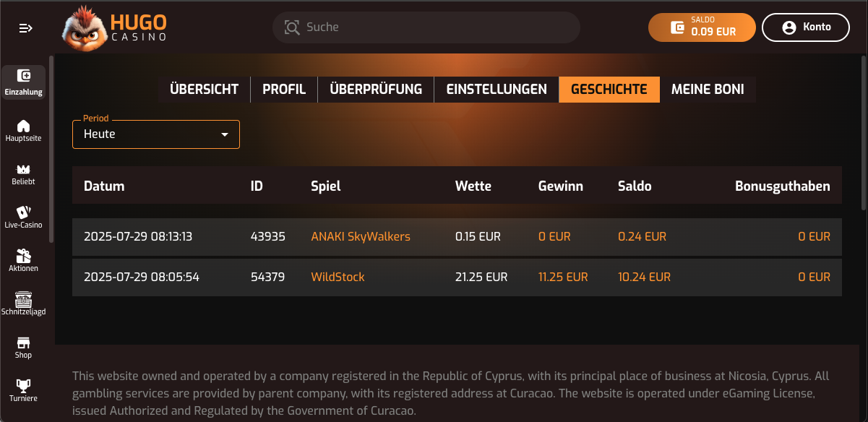This screenshot has height=422, width=868.
Task: Open Schnitzeljagd treasure chest icon
Action: pyautogui.click(x=24, y=299)
